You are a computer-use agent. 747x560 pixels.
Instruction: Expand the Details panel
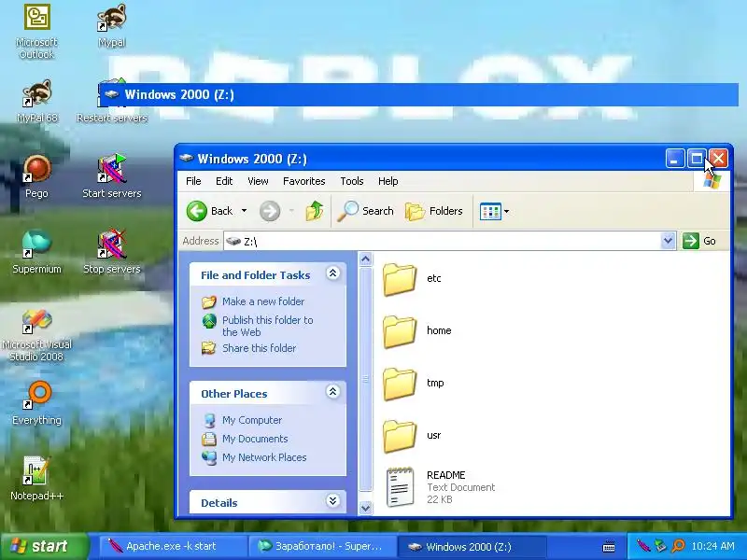[x=332, y=501]
